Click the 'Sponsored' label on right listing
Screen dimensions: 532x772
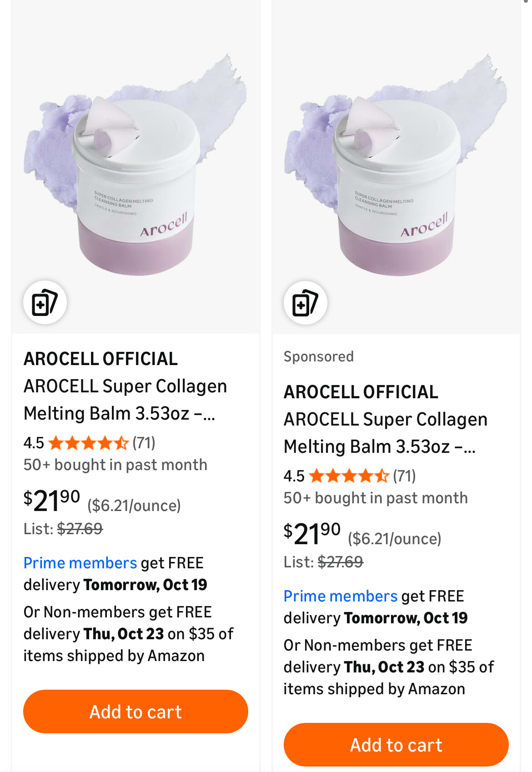click(x=318, y=356)
